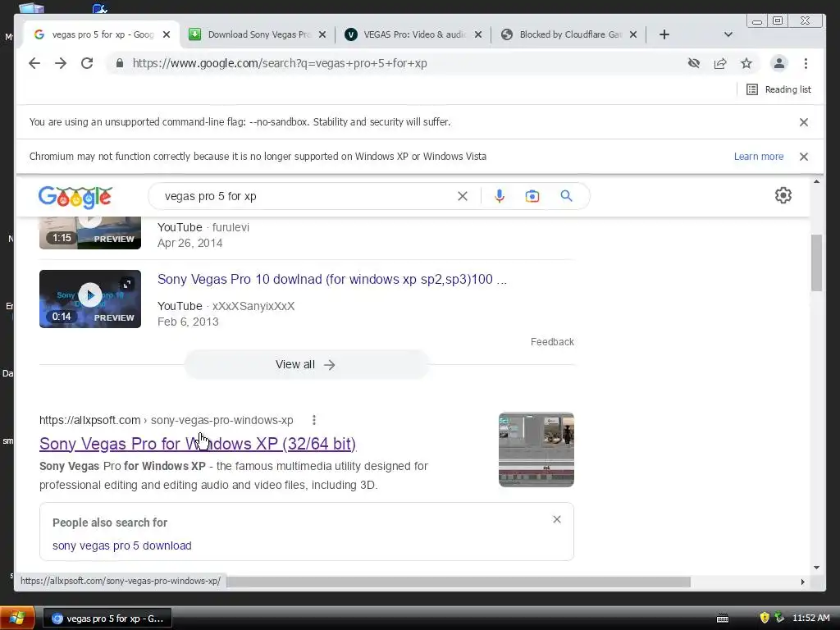
Task: Open a new tab
Action: point(664,34)
